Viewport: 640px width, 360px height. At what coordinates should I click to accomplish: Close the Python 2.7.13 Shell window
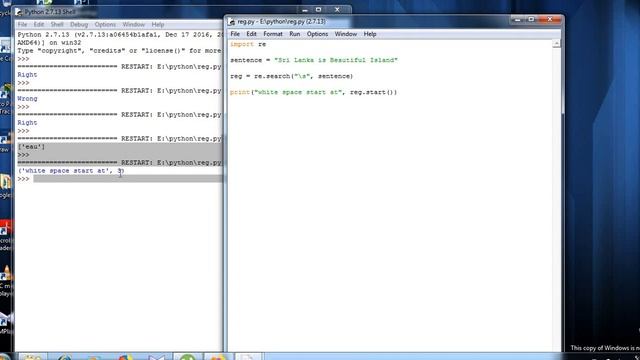click(x=337, y=10)
